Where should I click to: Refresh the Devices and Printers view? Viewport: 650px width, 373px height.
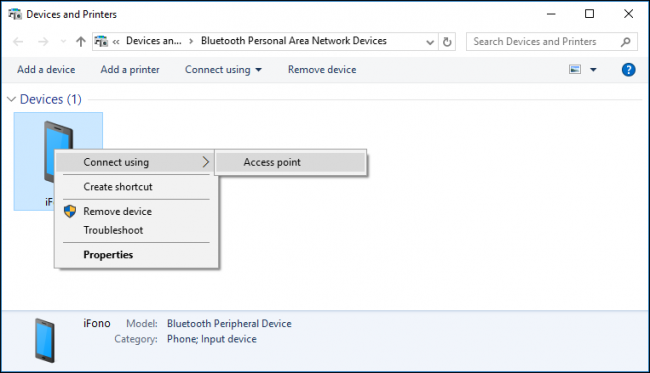447,42
